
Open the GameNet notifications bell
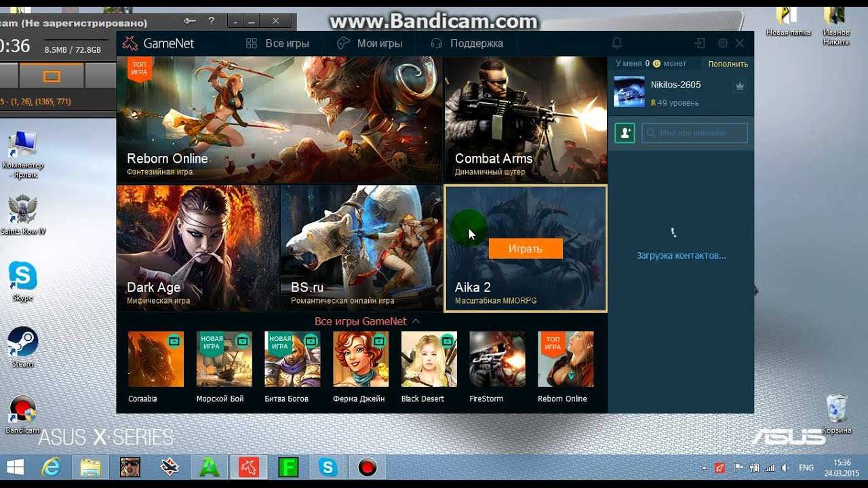616,43
